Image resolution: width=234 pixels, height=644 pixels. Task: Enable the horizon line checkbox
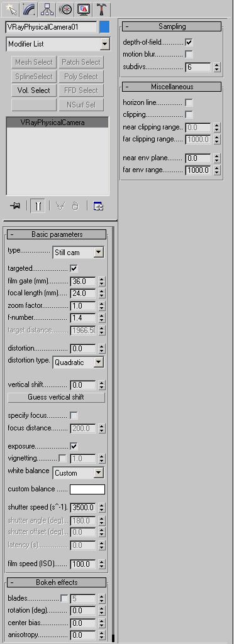[189, 102]
